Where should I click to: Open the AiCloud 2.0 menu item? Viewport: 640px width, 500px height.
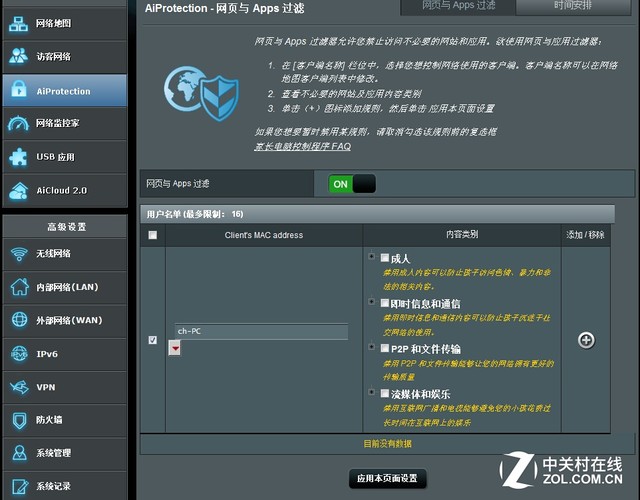(65, 191)
